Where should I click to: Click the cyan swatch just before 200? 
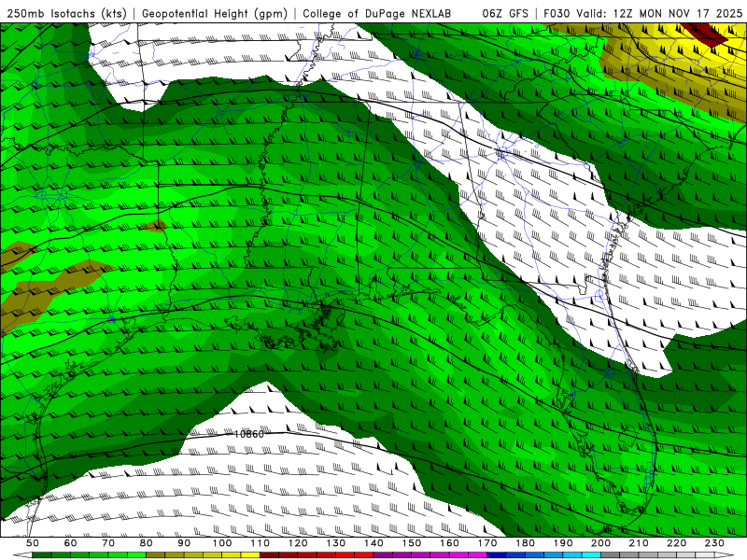click(592, 555)
